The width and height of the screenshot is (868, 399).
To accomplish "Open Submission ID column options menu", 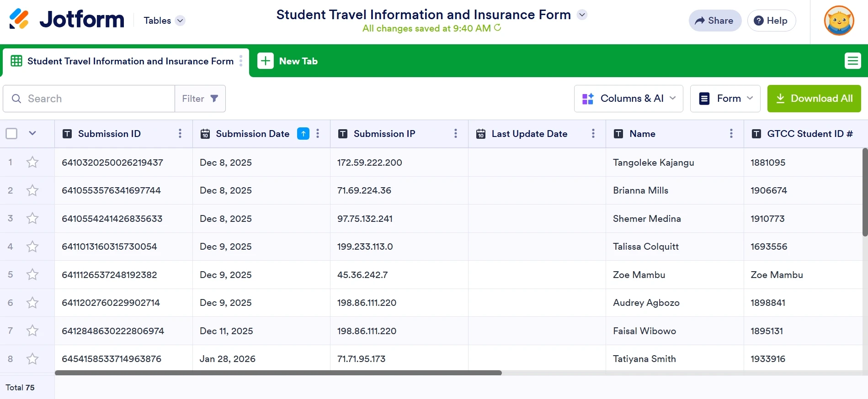I will click(180, 133).
